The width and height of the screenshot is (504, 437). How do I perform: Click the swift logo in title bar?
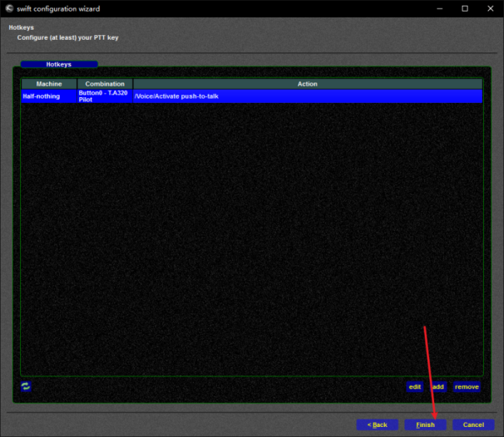point(8,7)
